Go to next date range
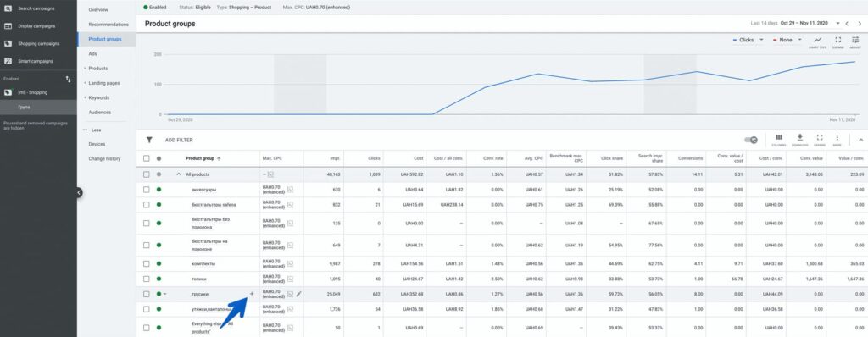 860,24
